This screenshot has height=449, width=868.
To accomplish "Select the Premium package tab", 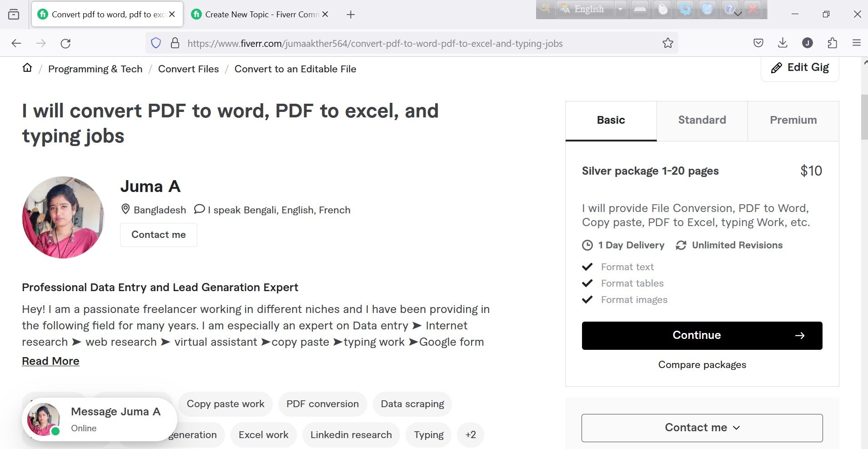I will [793, 121].
